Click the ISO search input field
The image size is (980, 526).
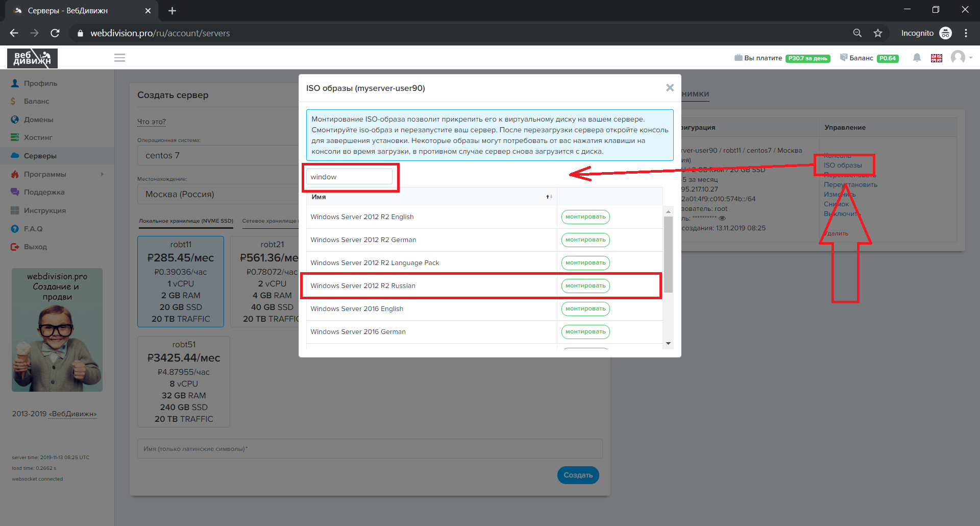[349, 177]
